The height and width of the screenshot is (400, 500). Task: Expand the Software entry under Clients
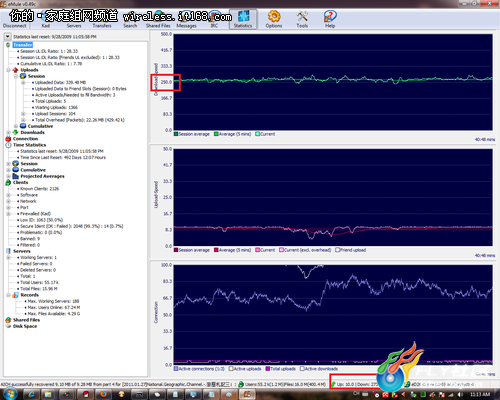coord(8,195)
